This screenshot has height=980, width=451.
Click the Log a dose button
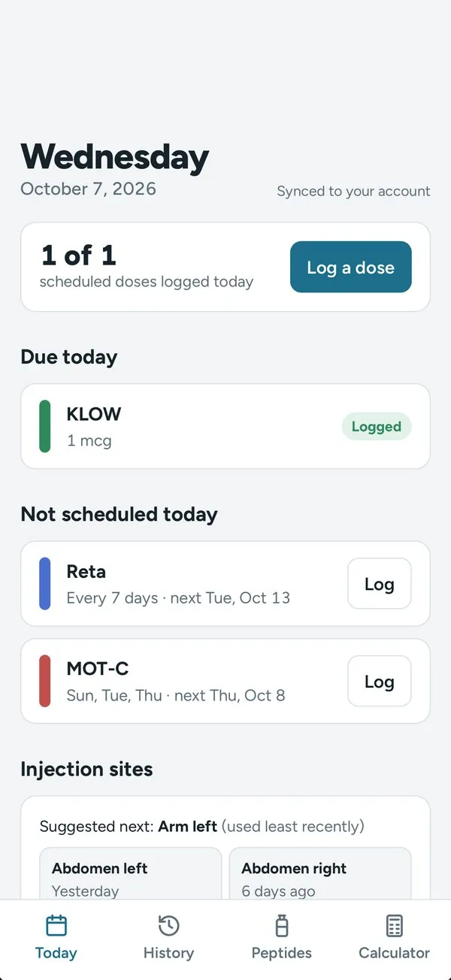[x=351, y=267]
